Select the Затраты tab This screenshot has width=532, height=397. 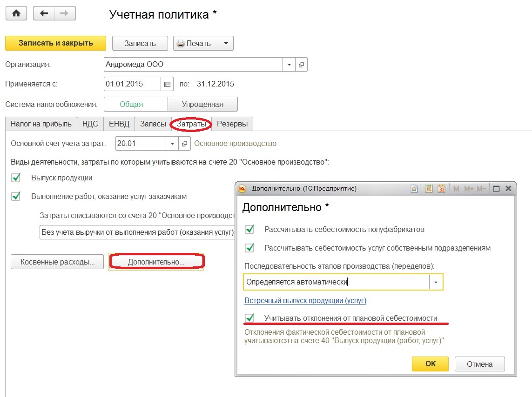(192, 124)
